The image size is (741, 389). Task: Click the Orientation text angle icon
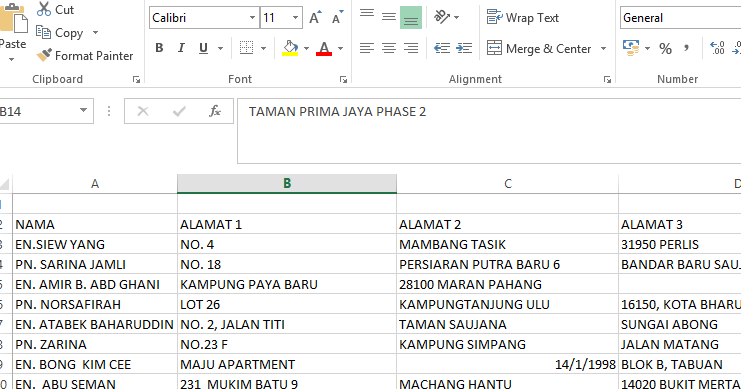(x=441, y=17)
